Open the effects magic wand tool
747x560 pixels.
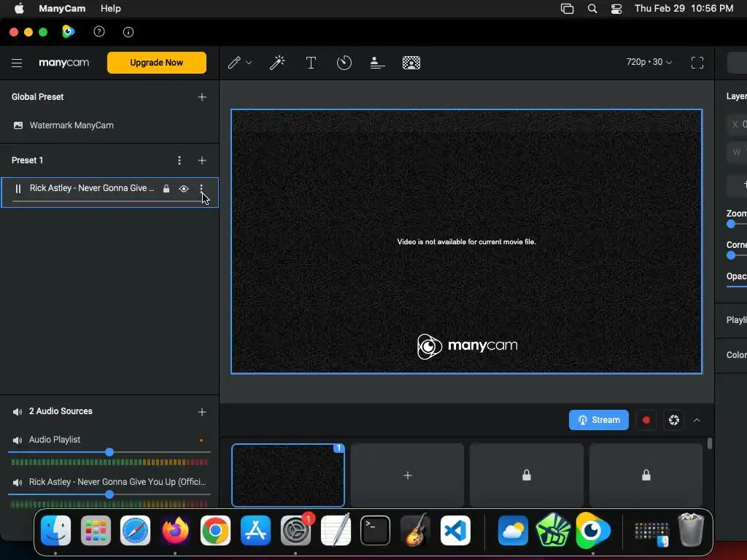(277, 63)
